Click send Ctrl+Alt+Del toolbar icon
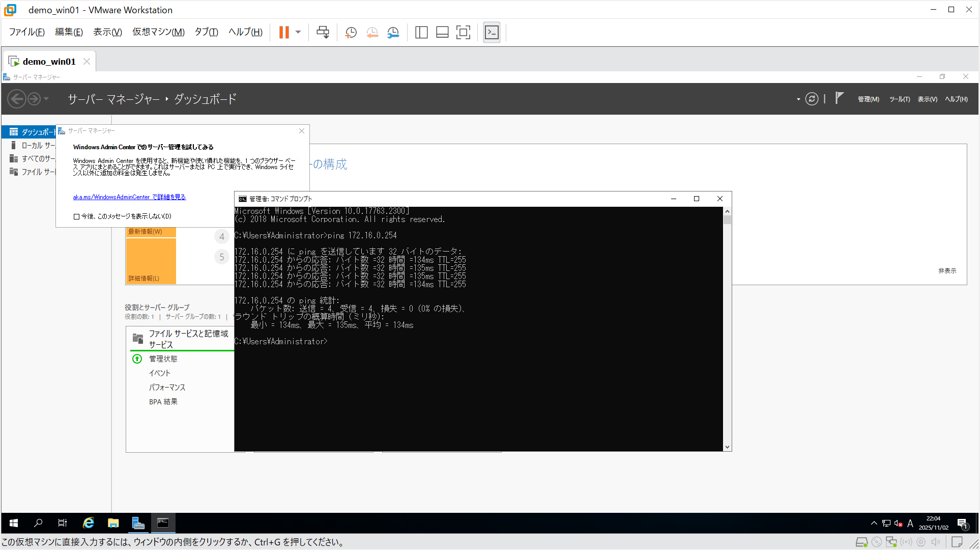 pos(323,32)
